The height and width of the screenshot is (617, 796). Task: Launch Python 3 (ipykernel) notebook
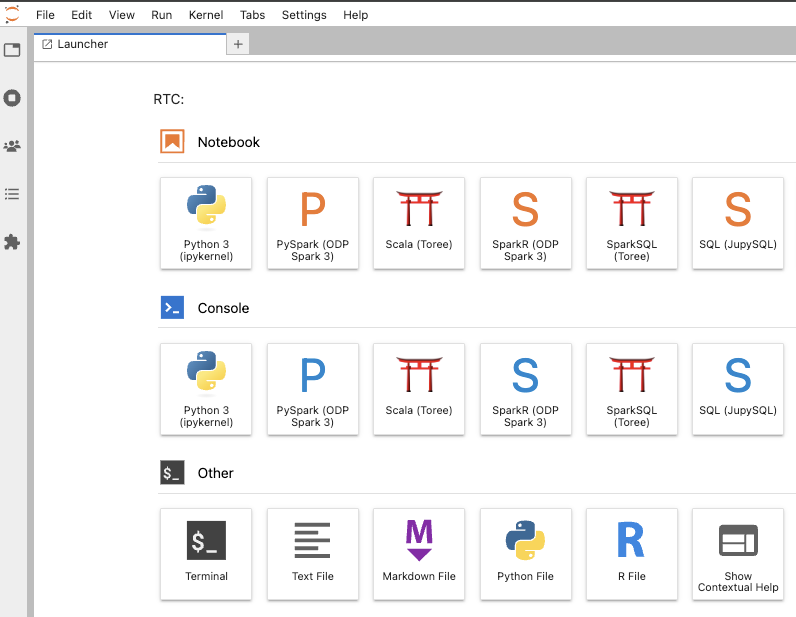[206, 223]
